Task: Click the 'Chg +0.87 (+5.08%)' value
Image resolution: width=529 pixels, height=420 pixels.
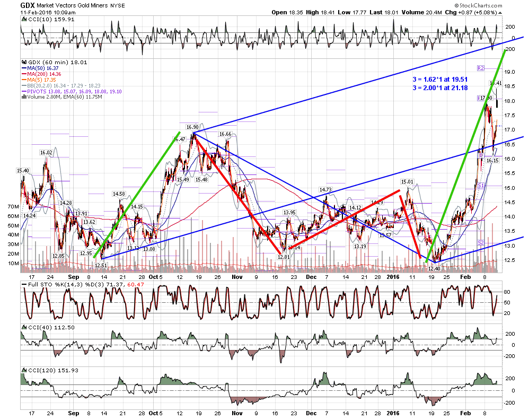Action: 471,13
